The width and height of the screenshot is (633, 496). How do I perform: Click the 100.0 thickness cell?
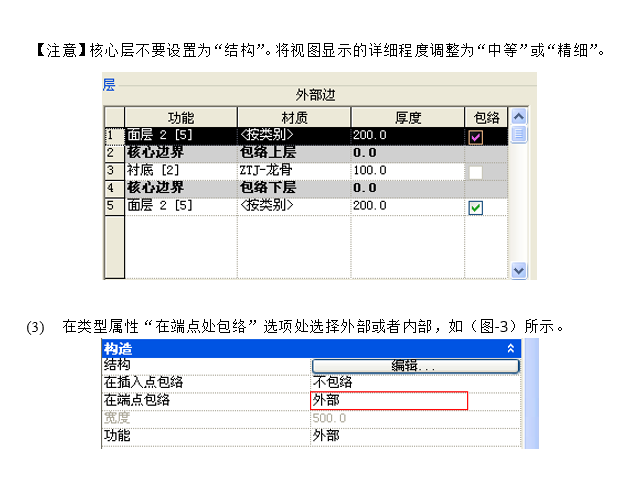point(406,171)
